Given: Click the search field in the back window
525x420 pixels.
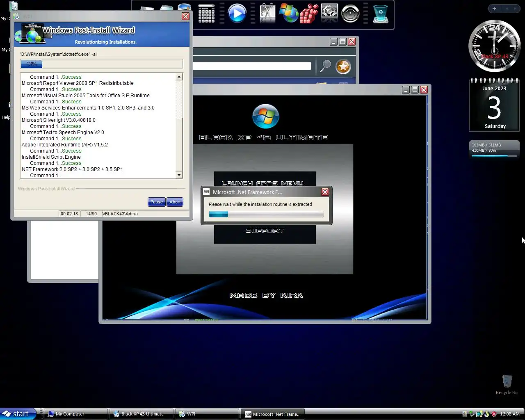Looking at the screenshot, I should pos(252,66).
